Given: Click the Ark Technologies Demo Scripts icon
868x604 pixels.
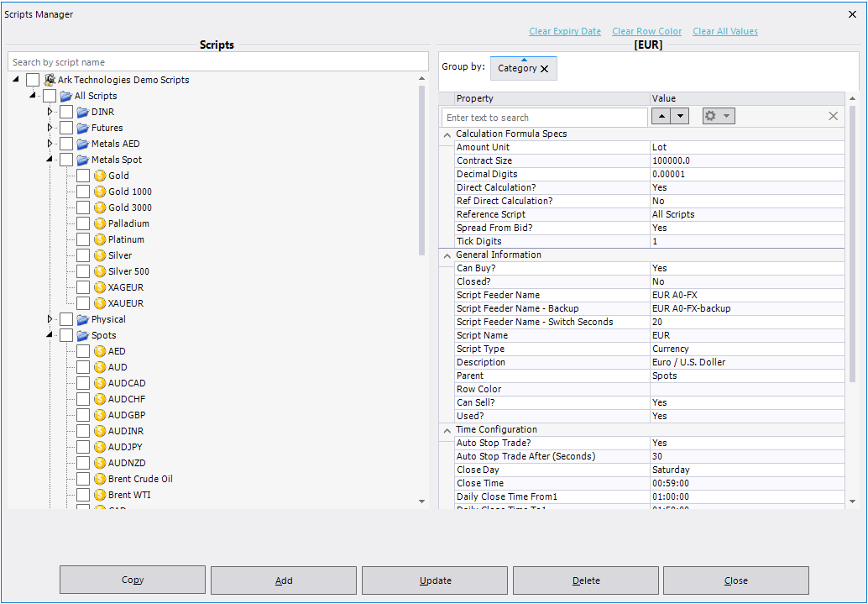Looking at the screenshot, I should (x=48, y=79).
